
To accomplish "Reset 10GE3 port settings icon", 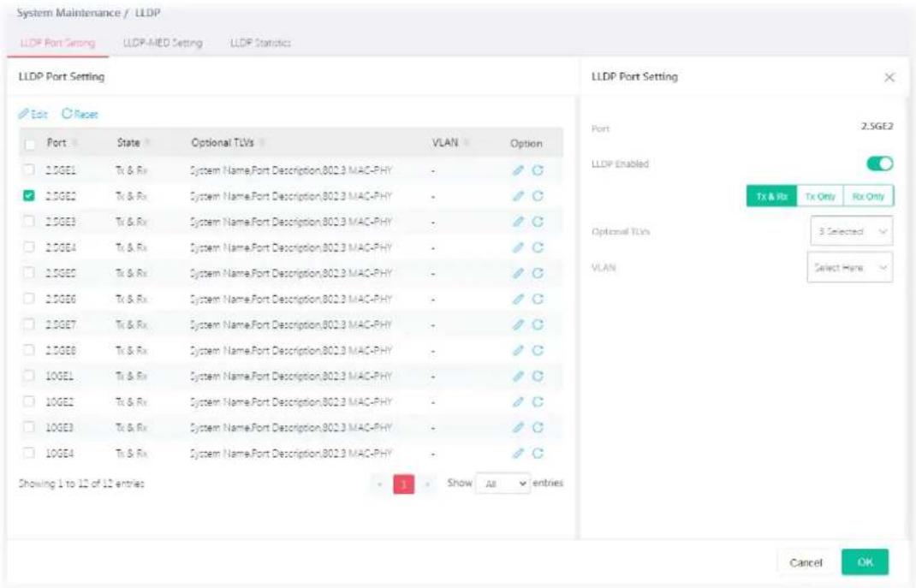I will click(538, 427).
